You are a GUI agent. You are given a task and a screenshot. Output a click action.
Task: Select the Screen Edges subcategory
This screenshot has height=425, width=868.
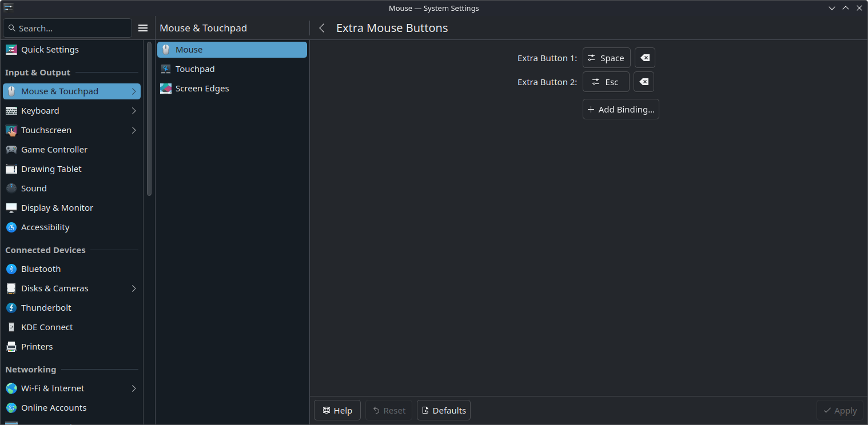[x=232, y=89]
